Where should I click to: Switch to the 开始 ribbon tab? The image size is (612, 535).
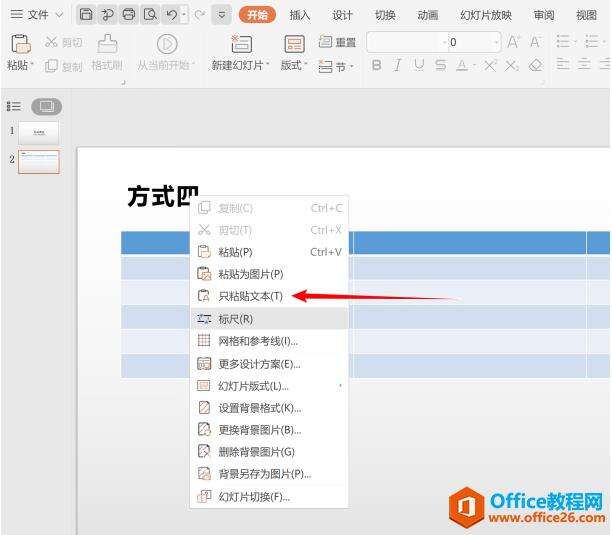click(x=257, y=15)
